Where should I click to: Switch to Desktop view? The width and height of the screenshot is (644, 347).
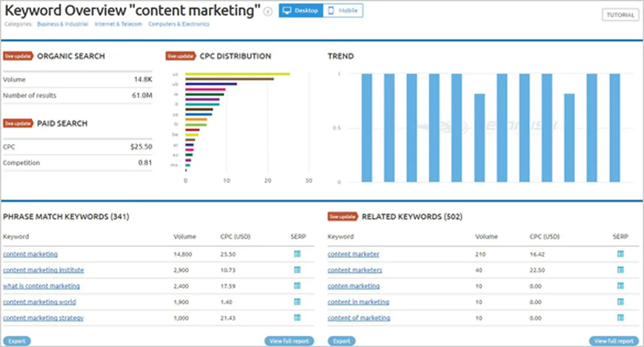(301, 11)
